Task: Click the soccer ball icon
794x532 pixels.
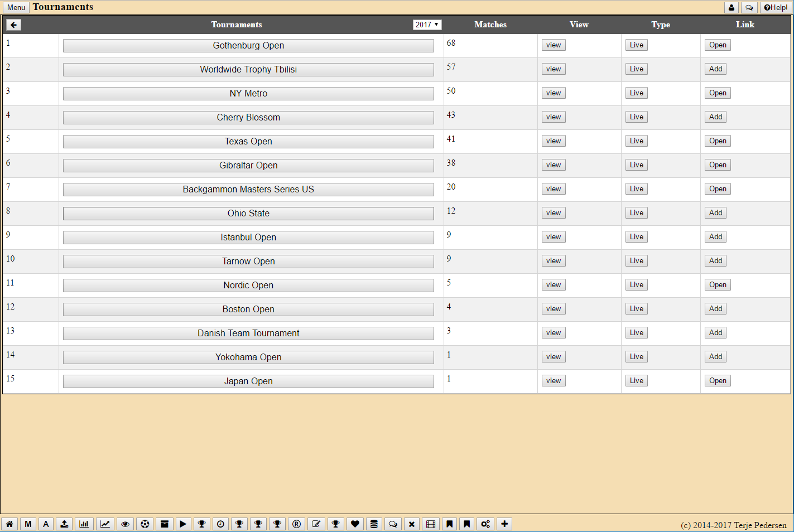Action: point(145,524)
